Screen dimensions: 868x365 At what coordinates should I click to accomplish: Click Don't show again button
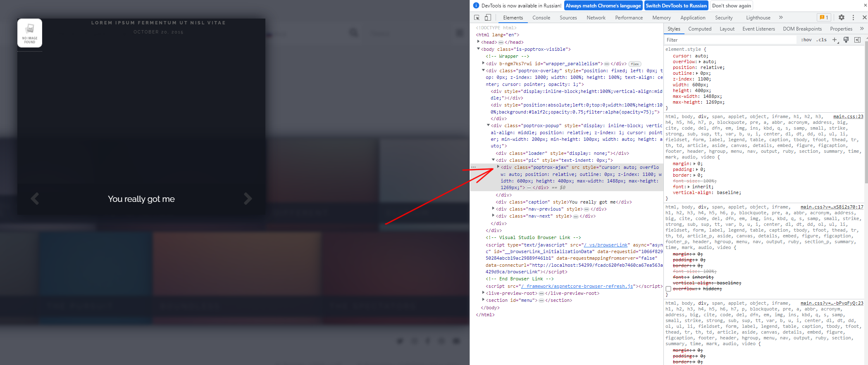[x=732, y=5]
